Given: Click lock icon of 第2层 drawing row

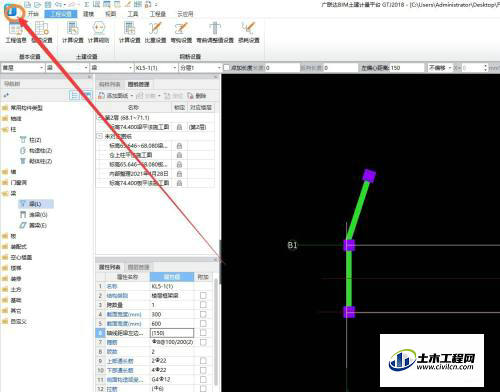Looking at the screenshot, I should click(x=179, y=127).
